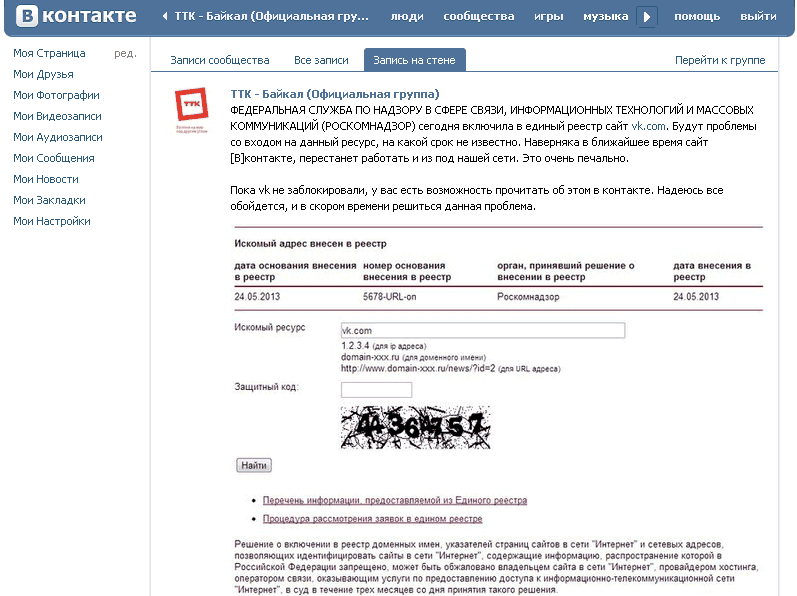Screen dimensions: 797x596
Task: Click the Найти button
Action: click(254, 465)
